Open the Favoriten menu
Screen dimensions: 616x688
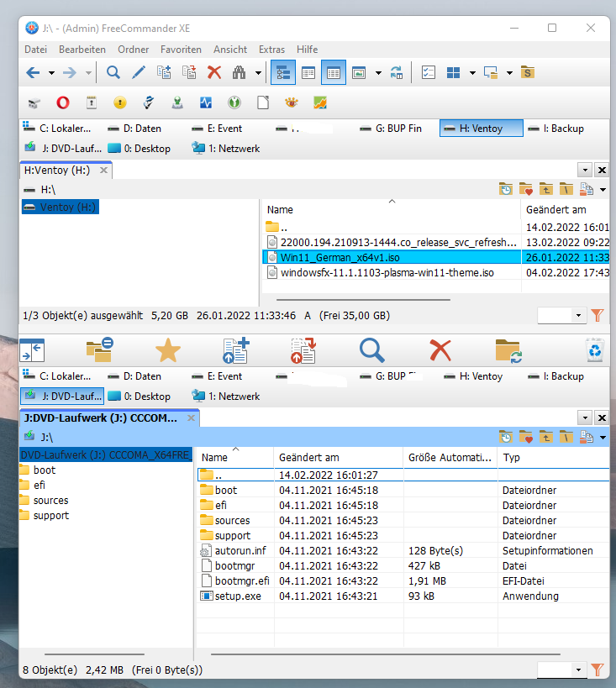point(181,50)
